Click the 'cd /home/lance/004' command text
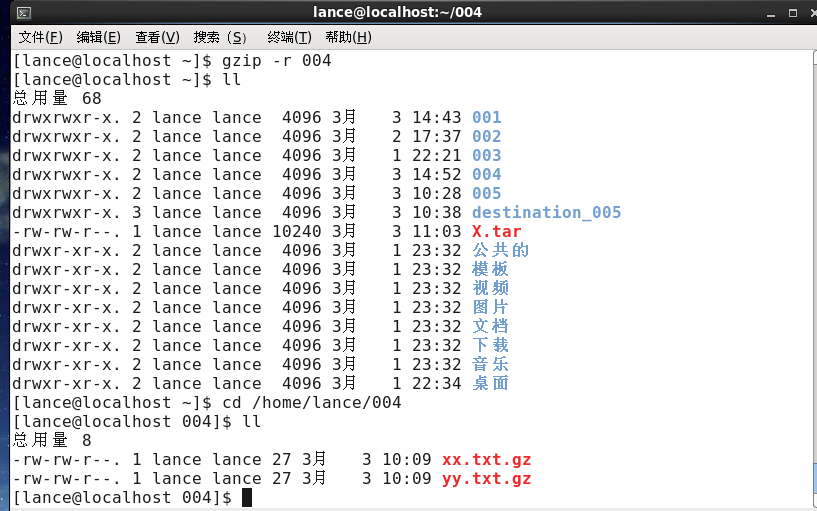 (312, 403)
